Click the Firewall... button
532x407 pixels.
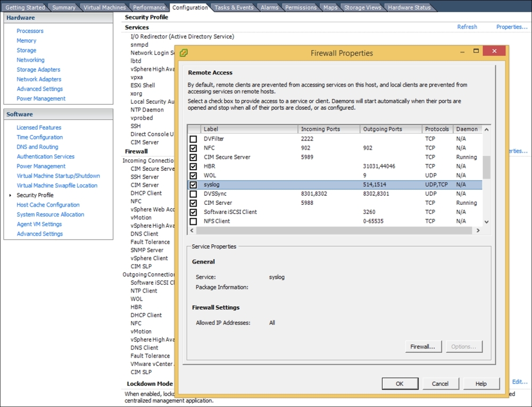(x=423, y=347)
